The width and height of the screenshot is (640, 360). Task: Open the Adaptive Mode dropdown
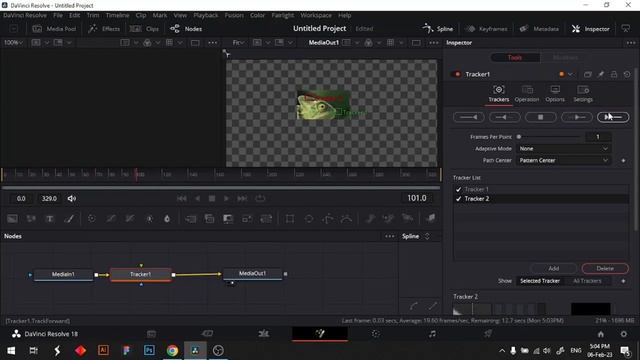pos(563,149)
